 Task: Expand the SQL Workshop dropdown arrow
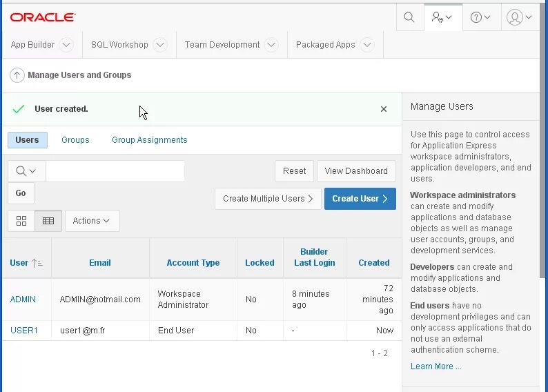point(160,45)
